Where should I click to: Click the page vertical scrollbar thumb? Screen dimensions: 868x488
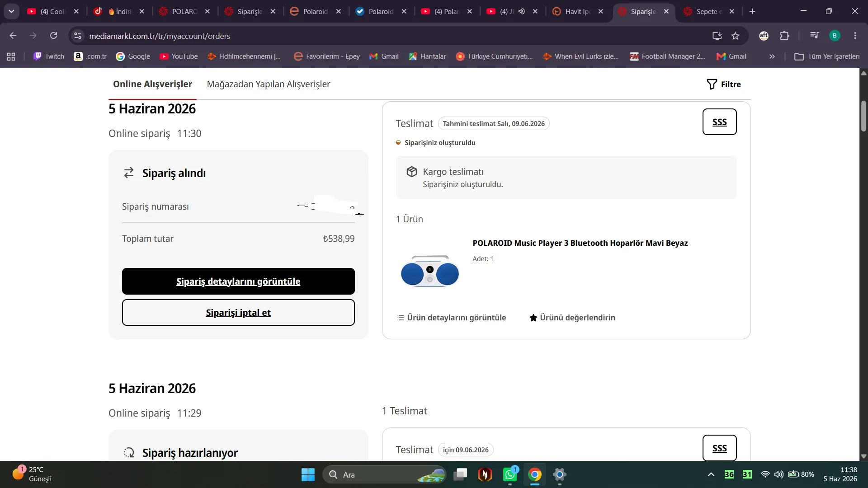863,116
